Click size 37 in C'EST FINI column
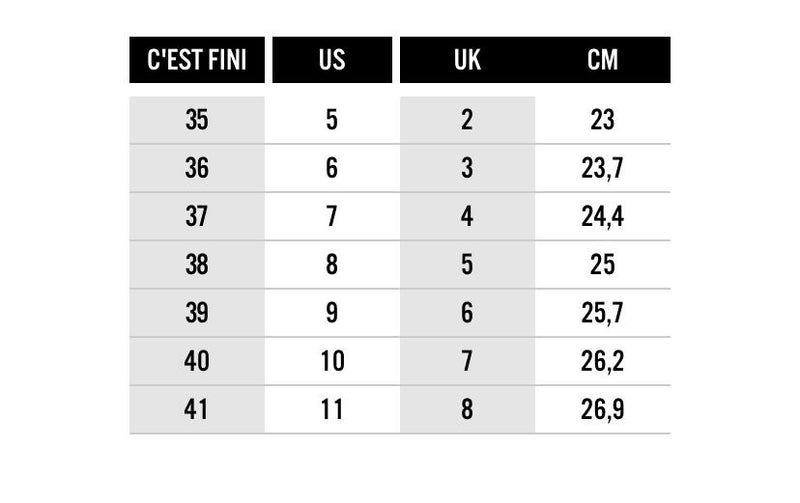Screen dimensions: 800x503 pyautogui.click(x=197, y=216)
